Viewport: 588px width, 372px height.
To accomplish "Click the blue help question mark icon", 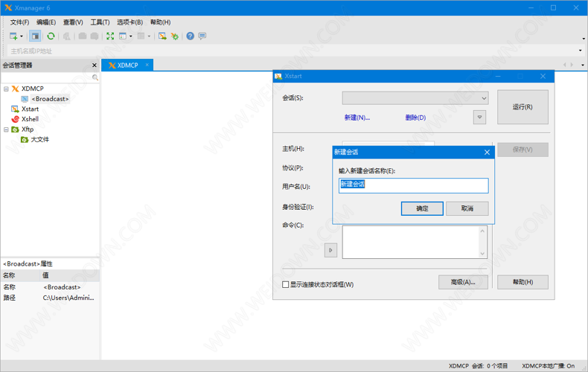I will coord(190,36).
